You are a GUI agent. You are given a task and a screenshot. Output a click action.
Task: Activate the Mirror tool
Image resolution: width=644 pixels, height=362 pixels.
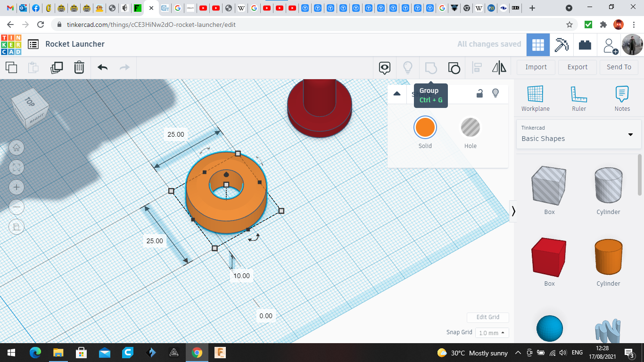click(499, 68)
